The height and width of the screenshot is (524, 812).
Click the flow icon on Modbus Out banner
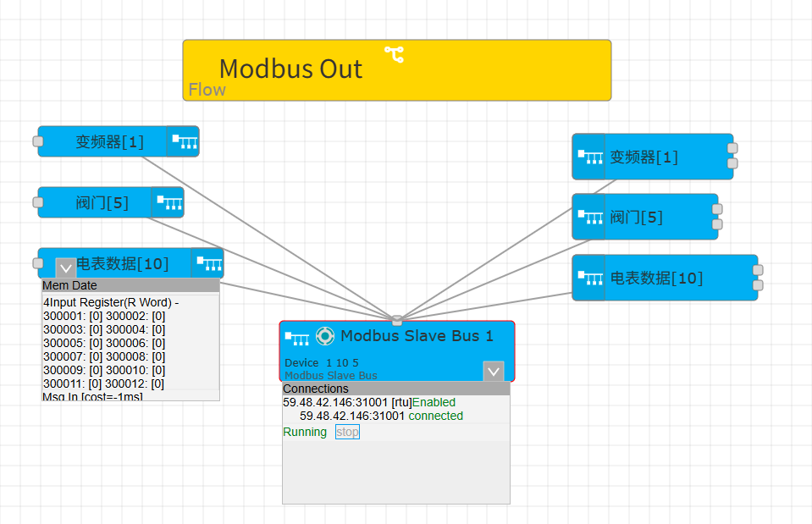pyautogui.click(x=394, y=54)
